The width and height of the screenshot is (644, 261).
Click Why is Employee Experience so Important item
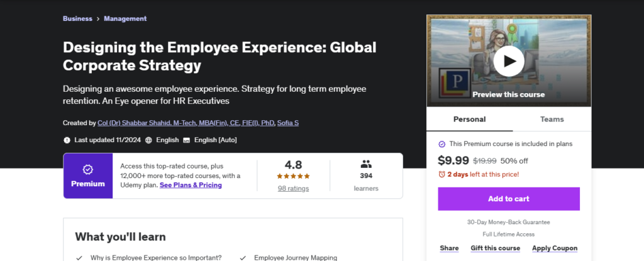tap(156, 258)
